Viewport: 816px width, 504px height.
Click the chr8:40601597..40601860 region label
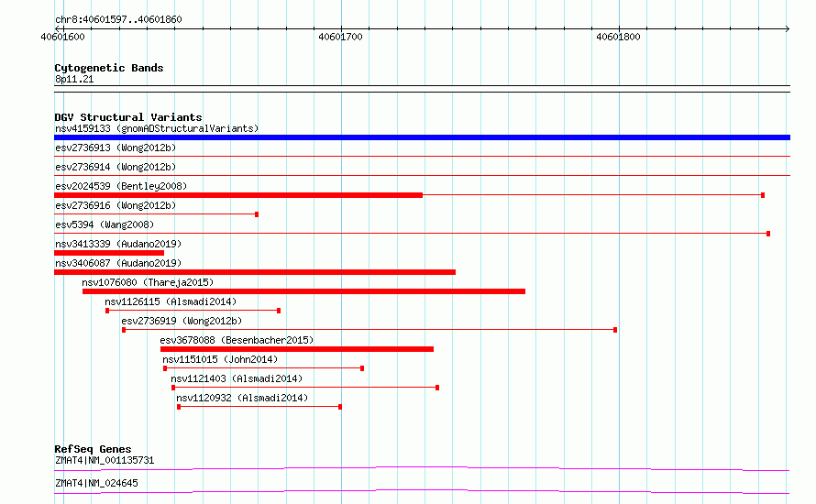(x=118, y=20)
